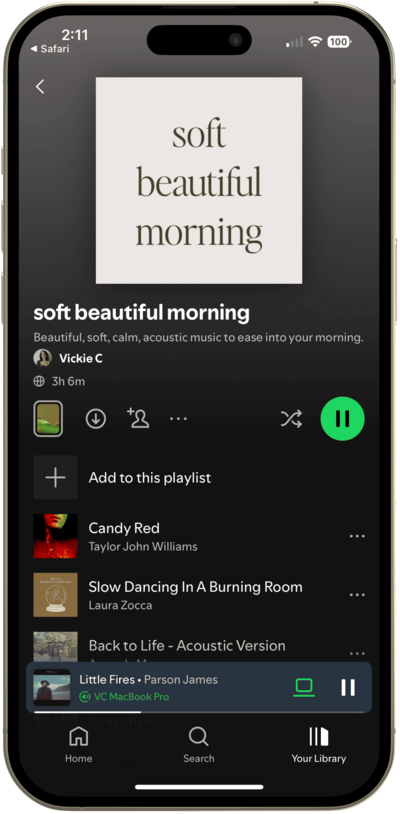400x814 pixels.
Task: Seek on the mini player progress bar
Action: (199, 712)
